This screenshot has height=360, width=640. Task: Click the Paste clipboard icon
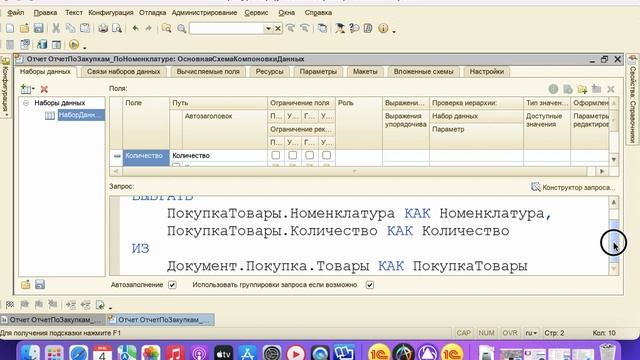[x=85, y=28]
